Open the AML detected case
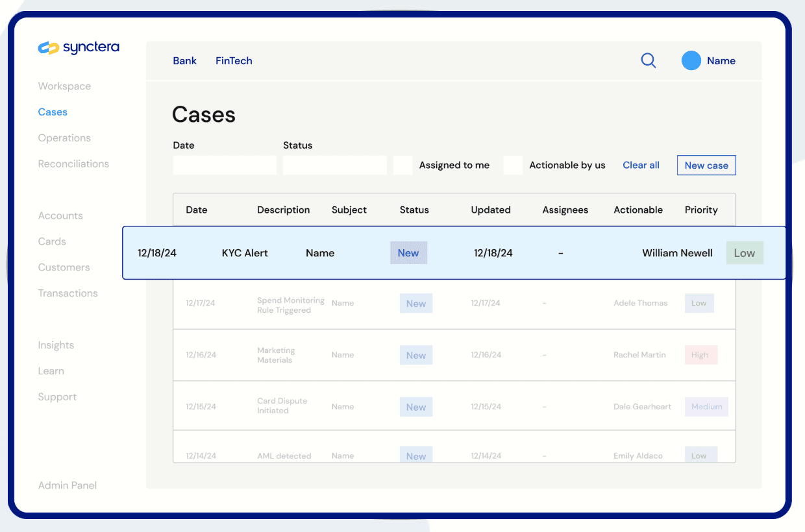 284,456
